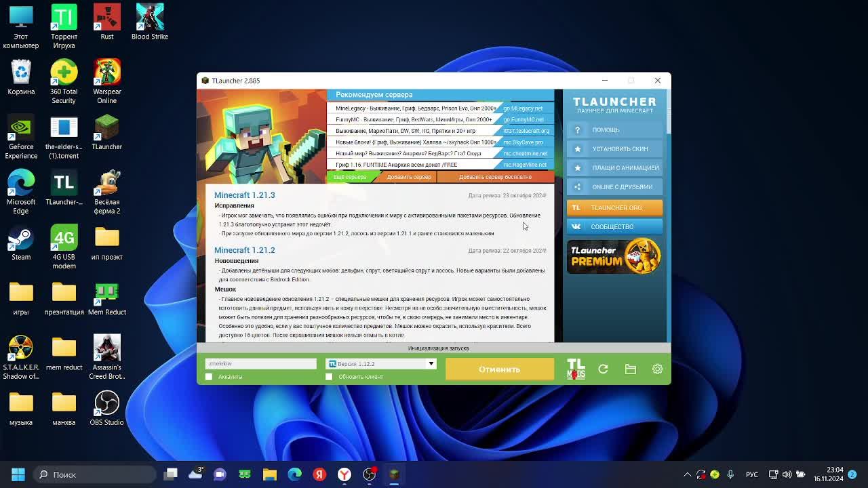
Task: Open mc.RageMine.net server link
Action: pos(525,165)
